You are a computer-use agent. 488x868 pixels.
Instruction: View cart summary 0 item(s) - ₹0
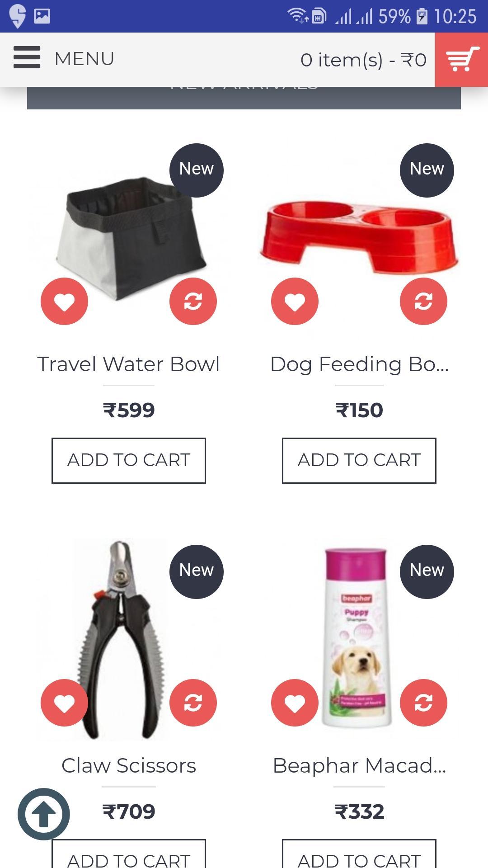point(364,60)
